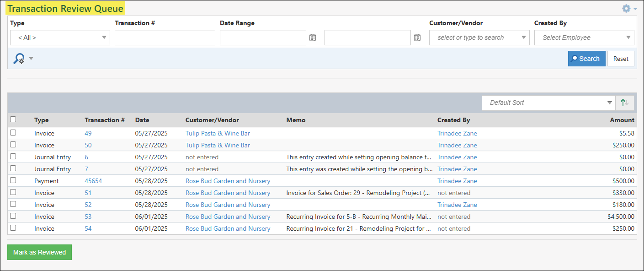Image resolution: width=644 pixels, height=271 pixels.
Task: Open Tulip Pasta & Wine Bar on Invoice 50 row
Action: click(218, 145)
